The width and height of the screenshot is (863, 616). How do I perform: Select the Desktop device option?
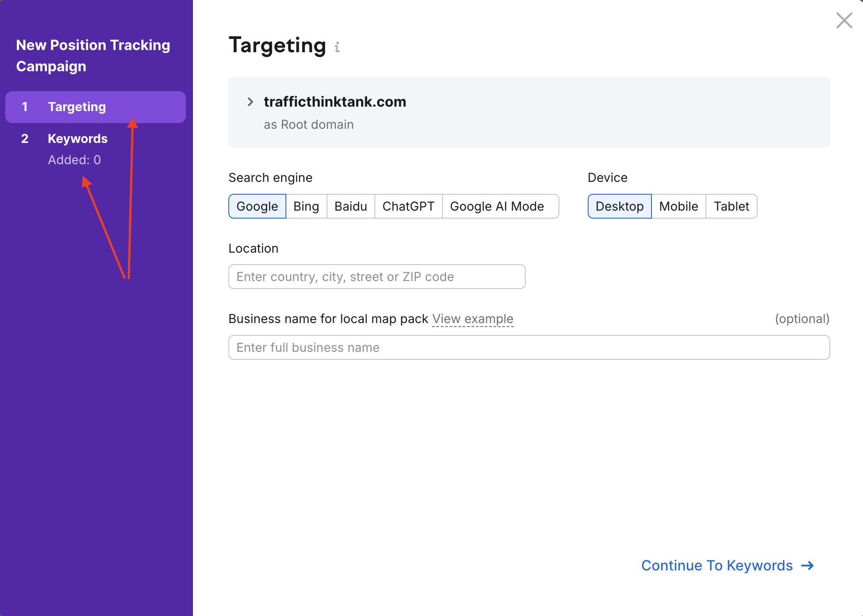click(619, 206)
